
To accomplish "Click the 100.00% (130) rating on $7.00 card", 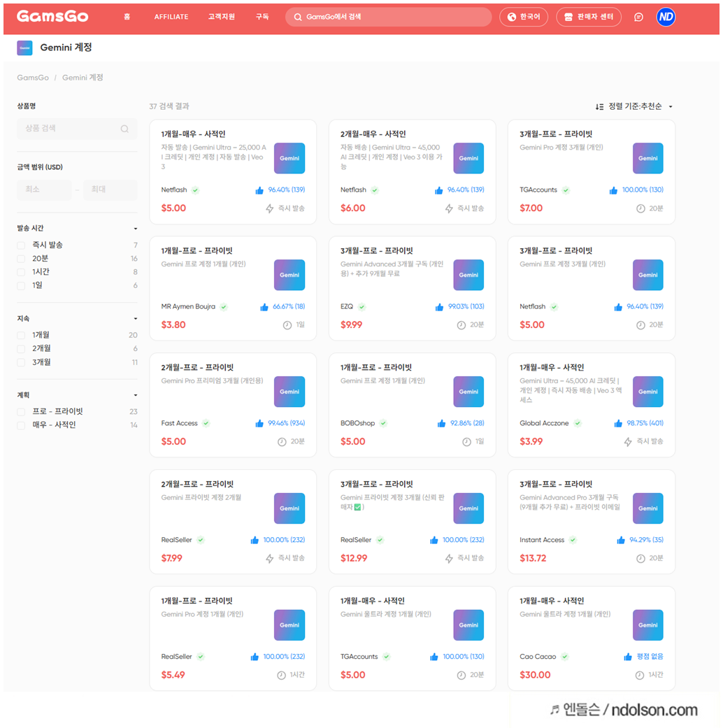I will tap(643, 190).
